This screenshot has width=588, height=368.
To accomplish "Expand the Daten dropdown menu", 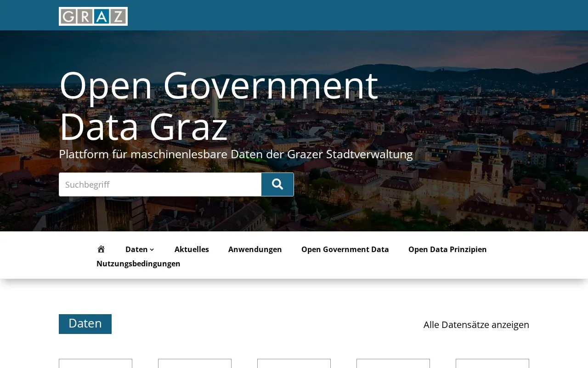I will (x=140, y=249).
